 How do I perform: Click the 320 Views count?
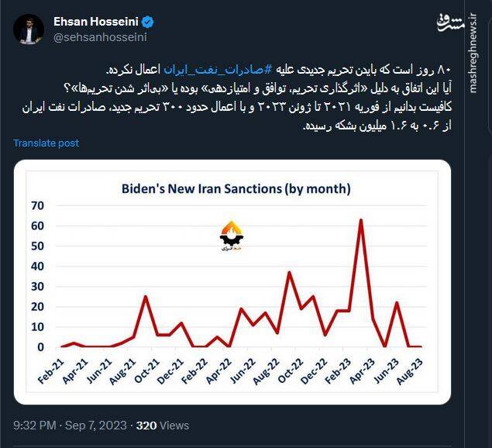(x=162, y=425)
